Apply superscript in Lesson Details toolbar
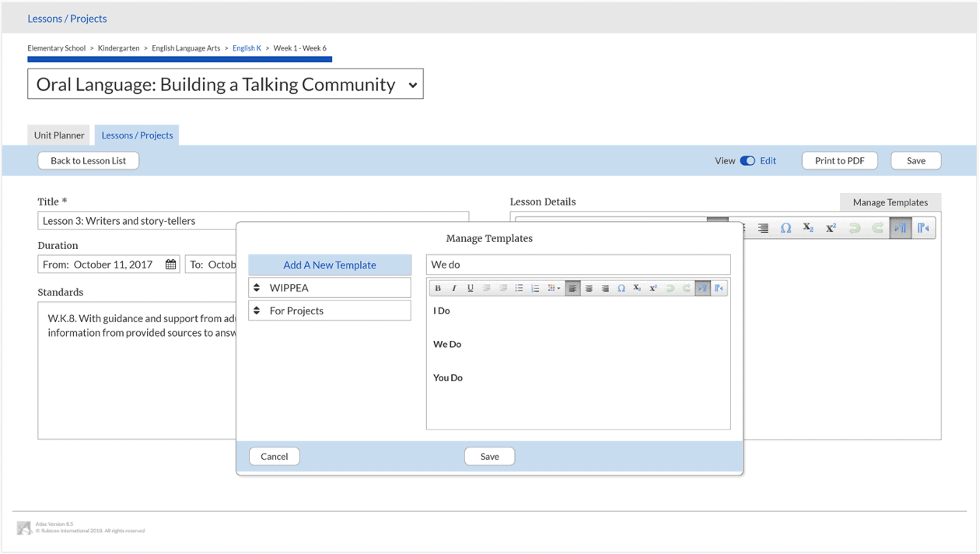The image size is (980, 554). click(x=831, y=228)
